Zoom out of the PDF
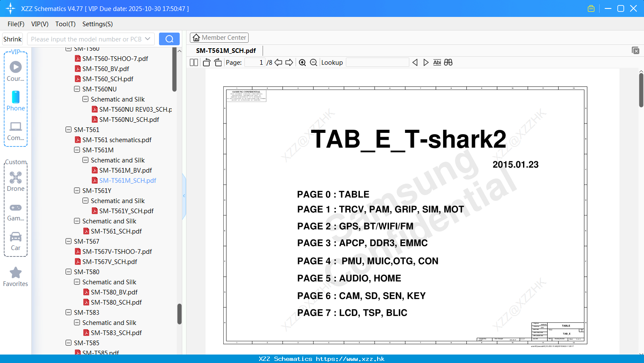Screen dimensions: 644x363 point(313,62)
